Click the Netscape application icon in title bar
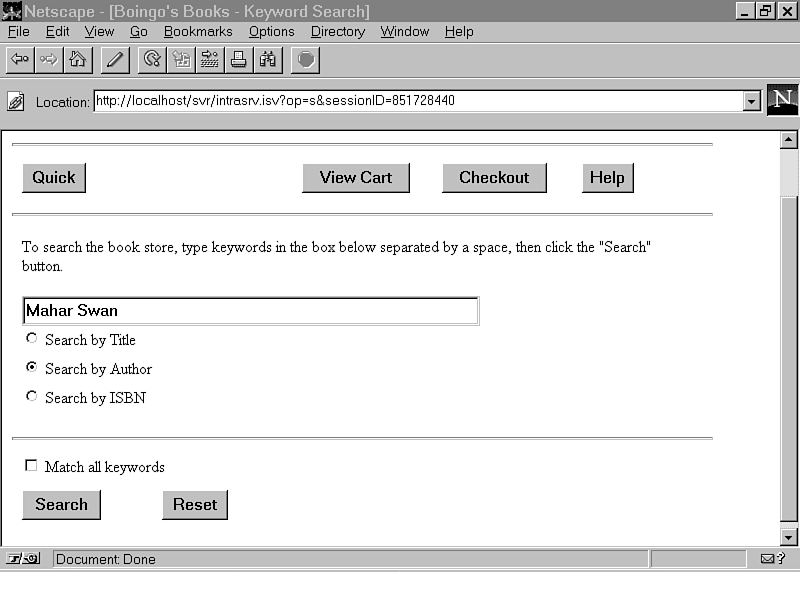800x600 pixels. coord(12,11)
